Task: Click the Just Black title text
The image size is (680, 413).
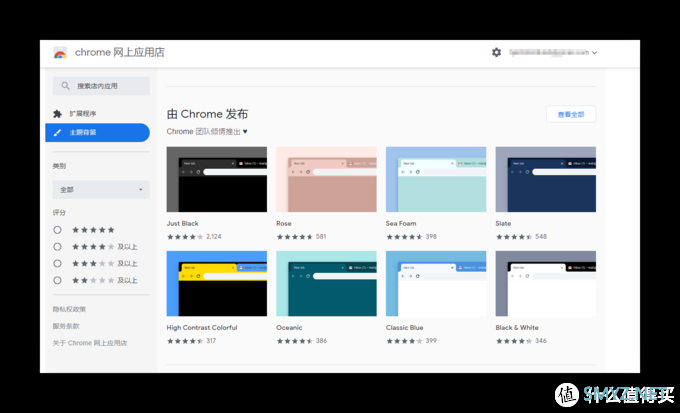Action: [x=183, y=223]
